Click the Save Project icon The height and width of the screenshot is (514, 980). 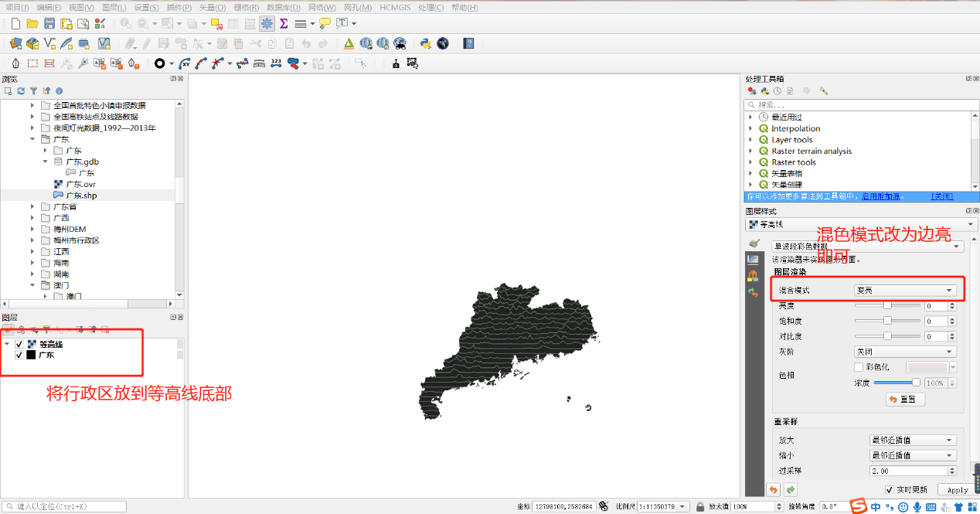49,24
